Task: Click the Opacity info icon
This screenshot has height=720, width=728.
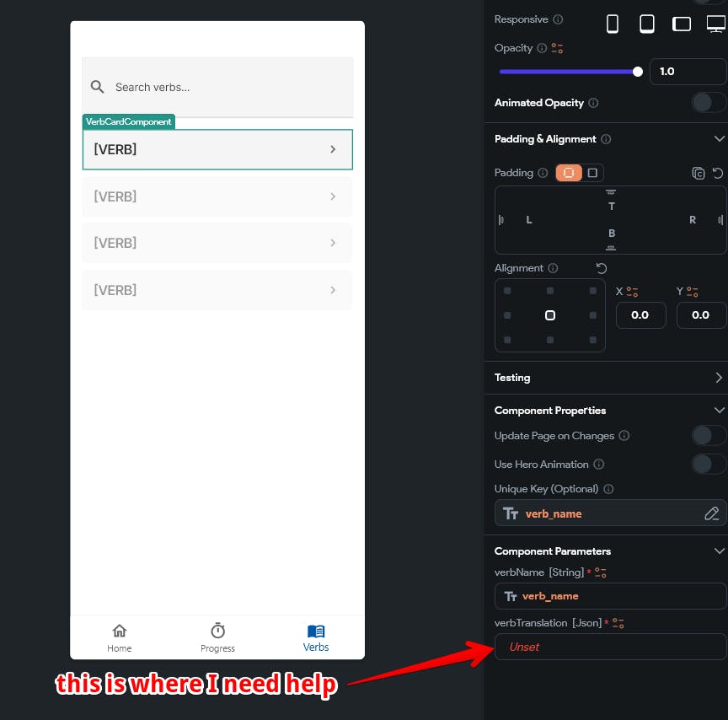Action: 542,48
